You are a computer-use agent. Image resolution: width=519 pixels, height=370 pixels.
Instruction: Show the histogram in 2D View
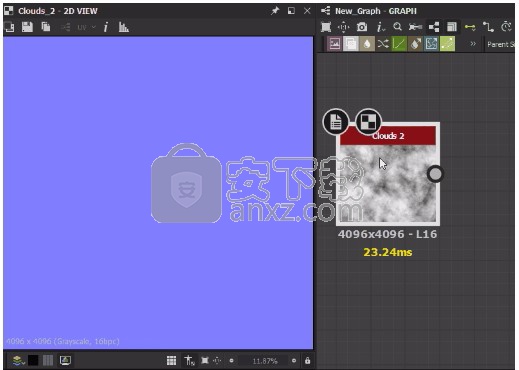coord(124,27)
